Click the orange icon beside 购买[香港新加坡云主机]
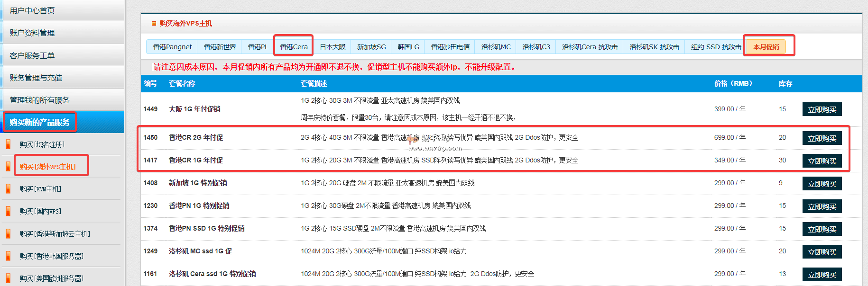 (x=8, y=233)
